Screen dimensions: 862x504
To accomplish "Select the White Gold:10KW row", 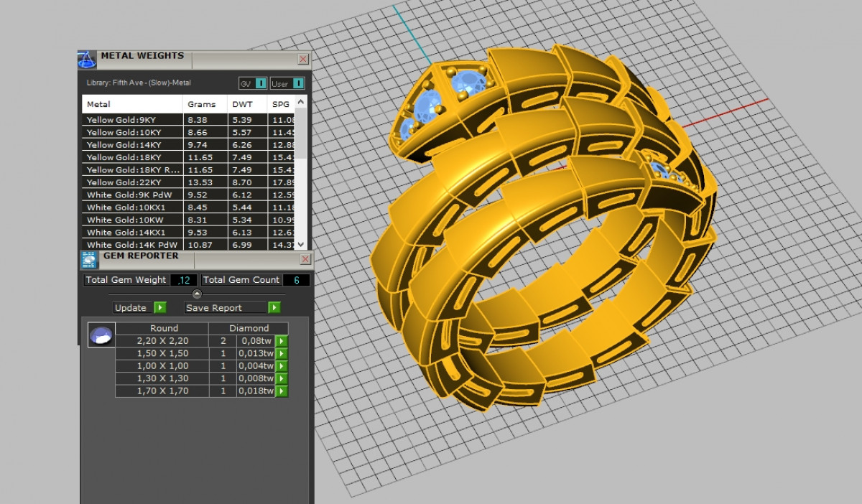I will [x=133, y=220].
